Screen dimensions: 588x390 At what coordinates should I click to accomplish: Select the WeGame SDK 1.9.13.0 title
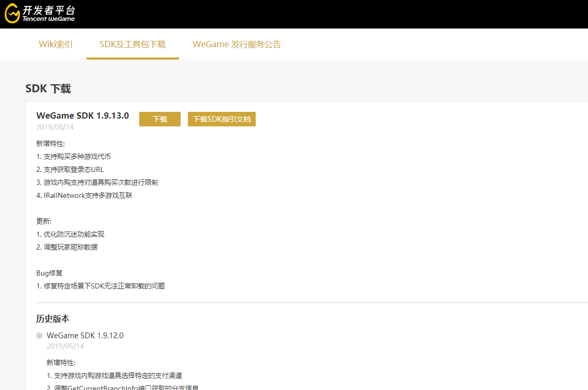click(x=82, y=115)
